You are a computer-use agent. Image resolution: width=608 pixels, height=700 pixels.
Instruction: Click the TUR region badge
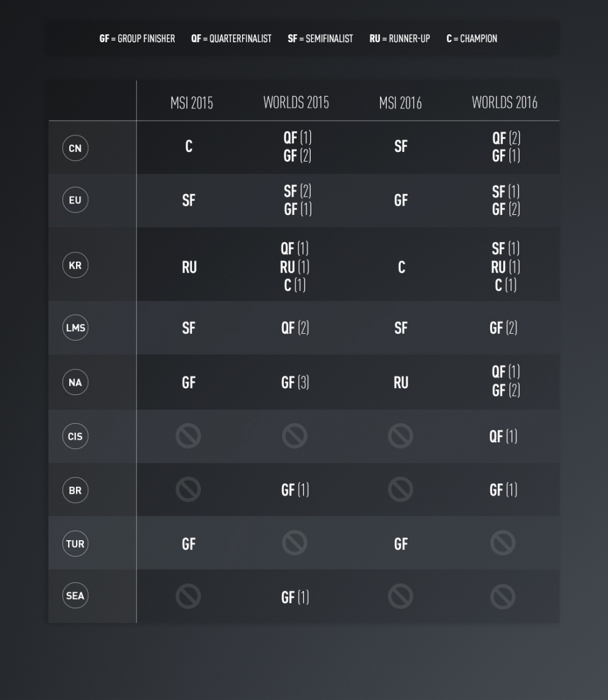(x=75, y=544)
